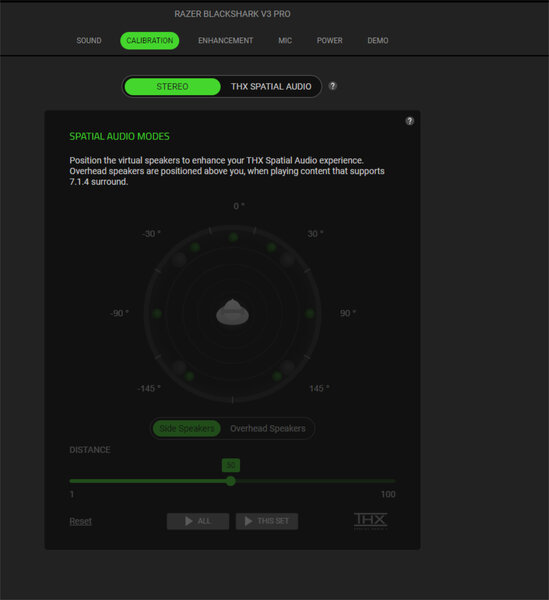Viewport: 549px width, 600px height.
Task: Play THIS SET speakers test
Action: (267, 521)
